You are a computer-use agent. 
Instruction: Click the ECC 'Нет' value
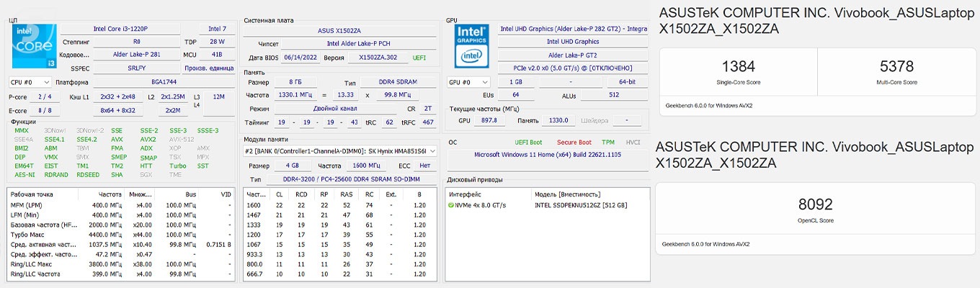pyautogui.click(x=424, y=166)
